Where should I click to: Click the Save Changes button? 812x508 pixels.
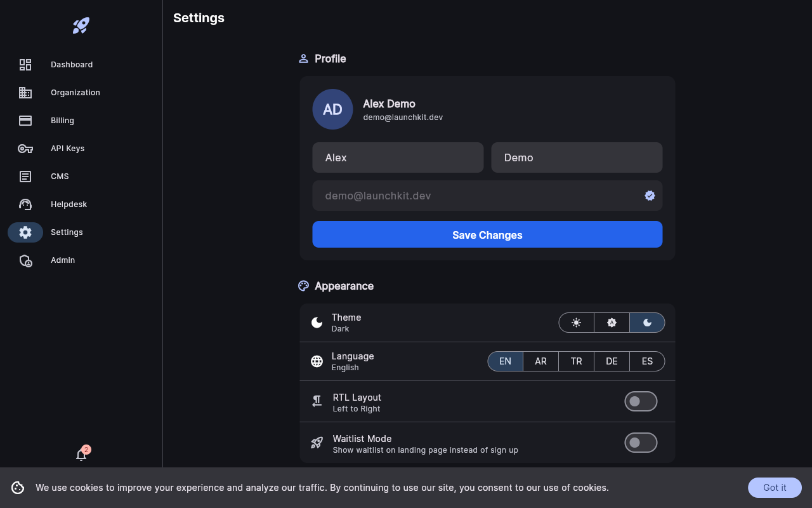(487, 234)
